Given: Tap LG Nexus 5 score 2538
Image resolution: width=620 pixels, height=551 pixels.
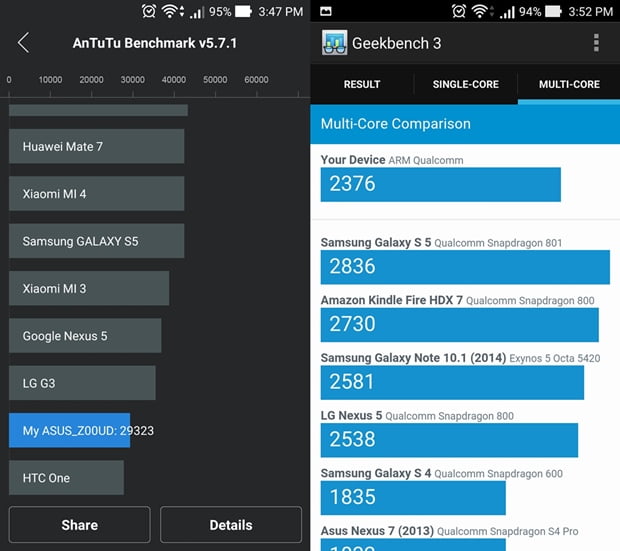Looking at the screenshot, I should [449, 440].
